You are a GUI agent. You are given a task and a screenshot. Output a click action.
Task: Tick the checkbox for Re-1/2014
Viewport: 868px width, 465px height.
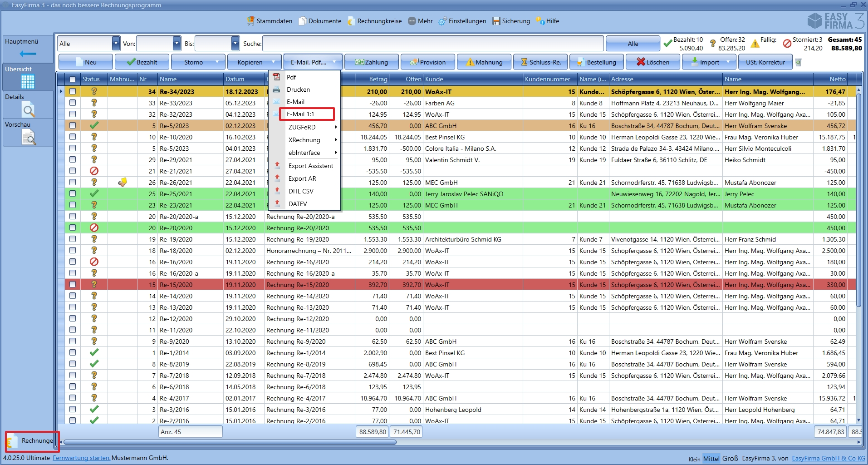(73, 352)
